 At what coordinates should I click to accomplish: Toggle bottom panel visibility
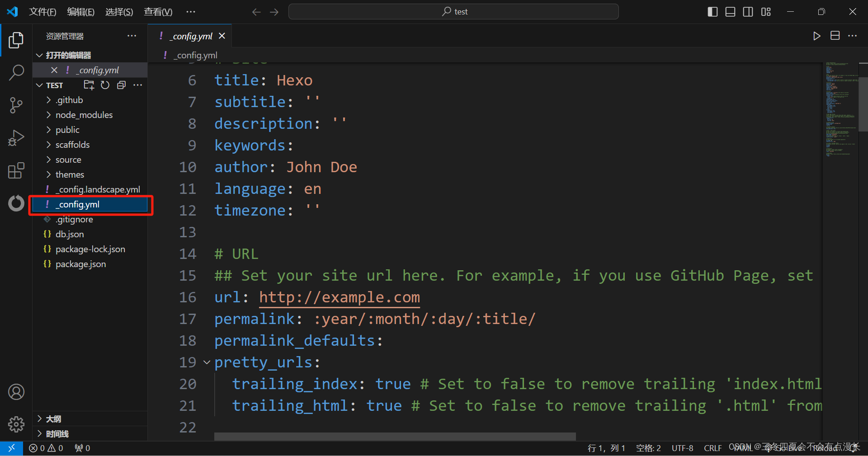(730, 12)
